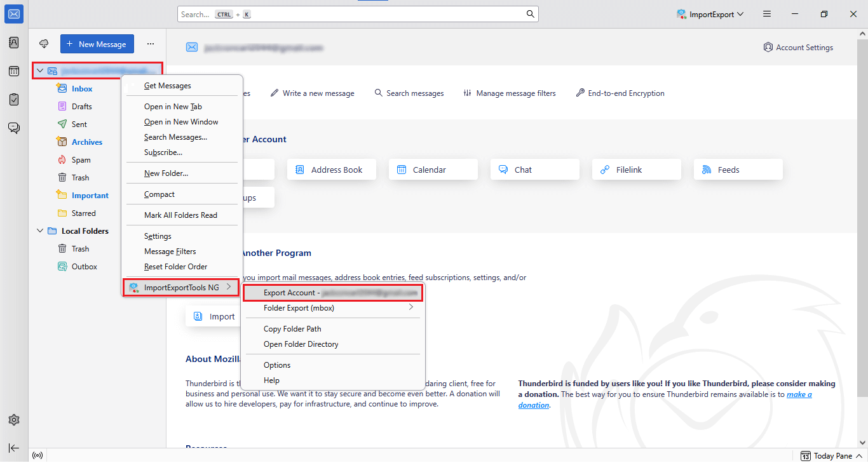Open the hamburger app menu
The height and width of the screenshot is (463, 868).
click(766, 13)
